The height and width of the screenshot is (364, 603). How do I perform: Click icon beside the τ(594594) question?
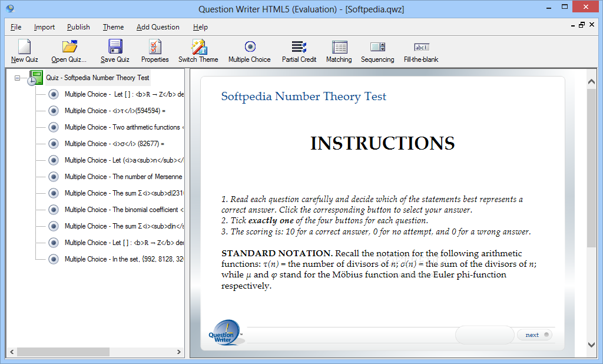click(x=54, y=111)
